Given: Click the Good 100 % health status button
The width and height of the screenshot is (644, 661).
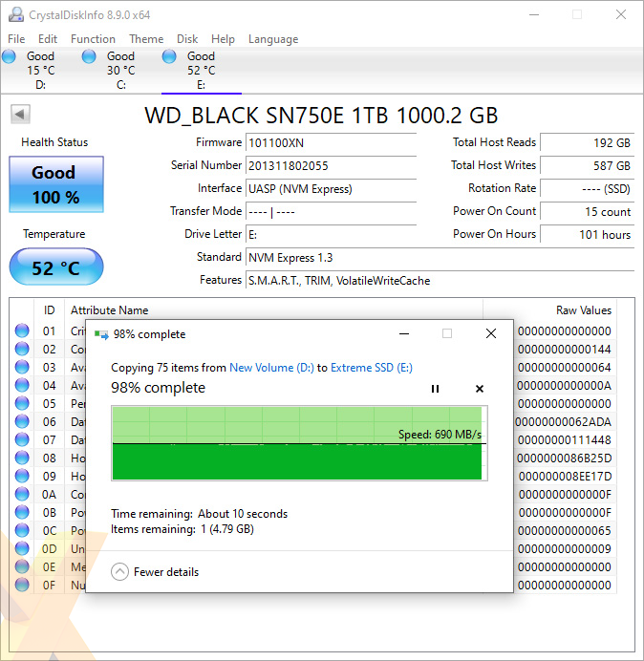Looking at the screenshot, I should [56, 184].
